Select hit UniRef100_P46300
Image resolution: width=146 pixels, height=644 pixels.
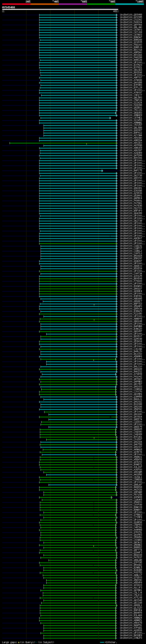coord(131,45)
